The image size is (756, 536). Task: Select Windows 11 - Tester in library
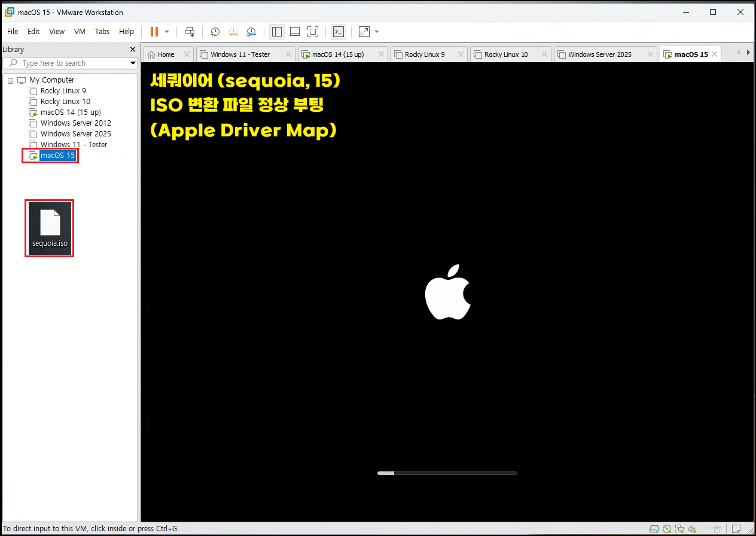[x=74, y=145]
